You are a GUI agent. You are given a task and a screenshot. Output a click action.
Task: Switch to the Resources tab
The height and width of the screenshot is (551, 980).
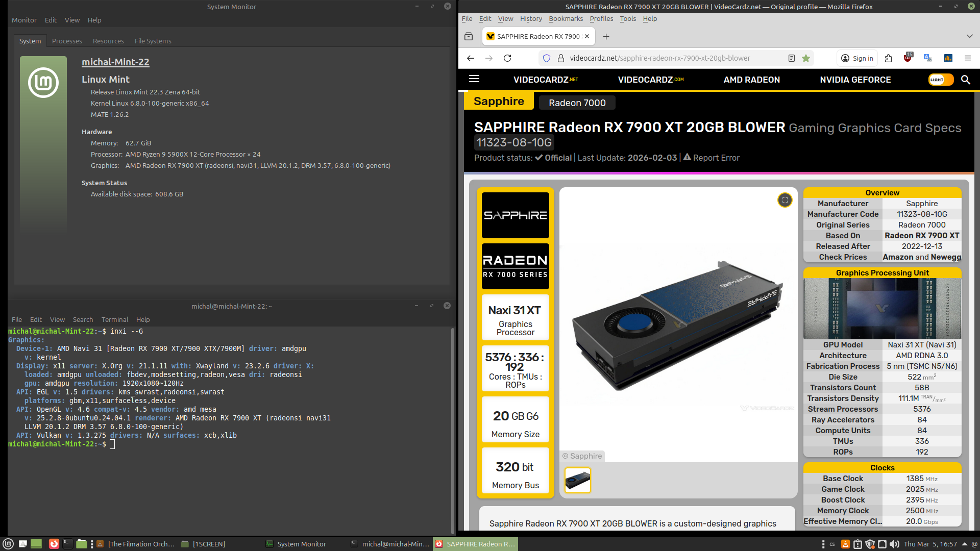tap(108, 41)
